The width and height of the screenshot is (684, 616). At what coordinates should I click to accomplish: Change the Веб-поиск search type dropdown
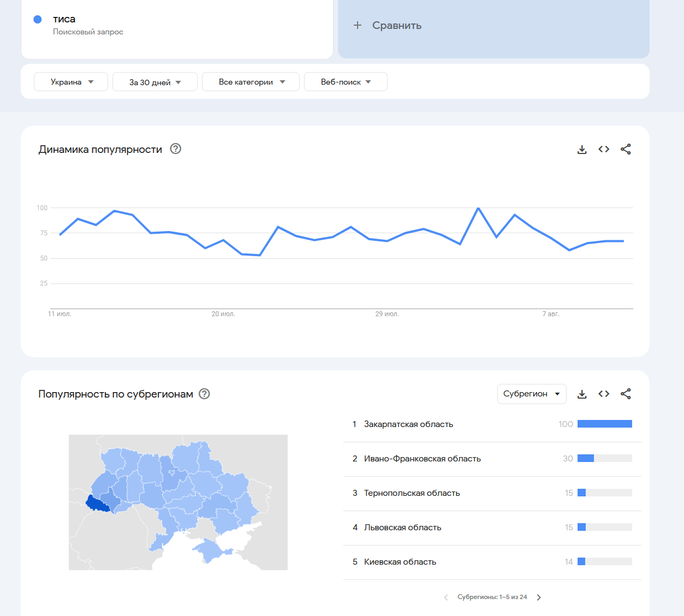(x=346, y=82)
